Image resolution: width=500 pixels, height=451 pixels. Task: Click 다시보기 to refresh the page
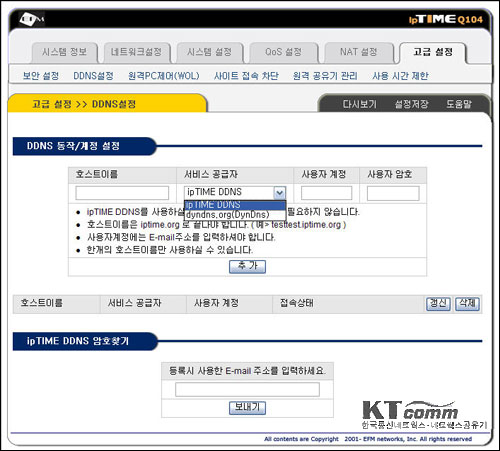(x=360, y=104)
